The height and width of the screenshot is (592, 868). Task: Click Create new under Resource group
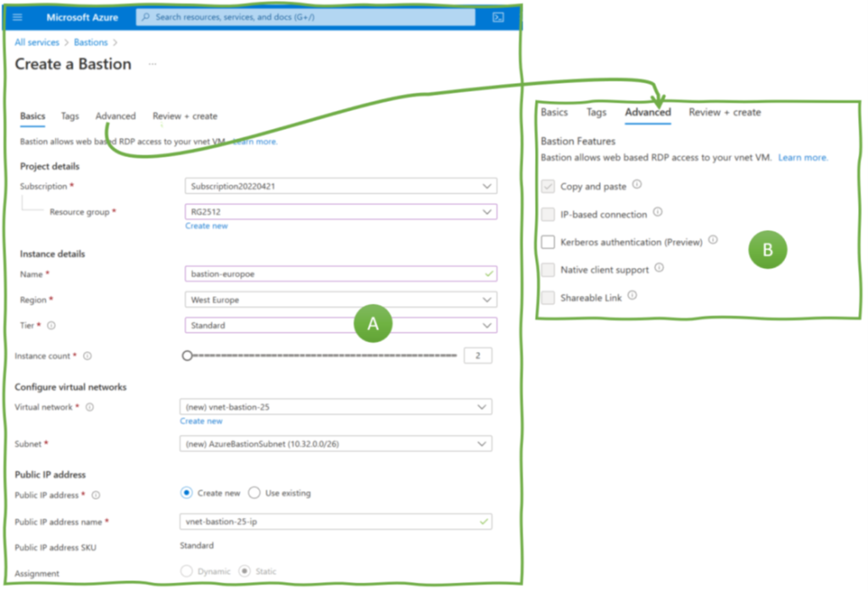coord(207,226)
